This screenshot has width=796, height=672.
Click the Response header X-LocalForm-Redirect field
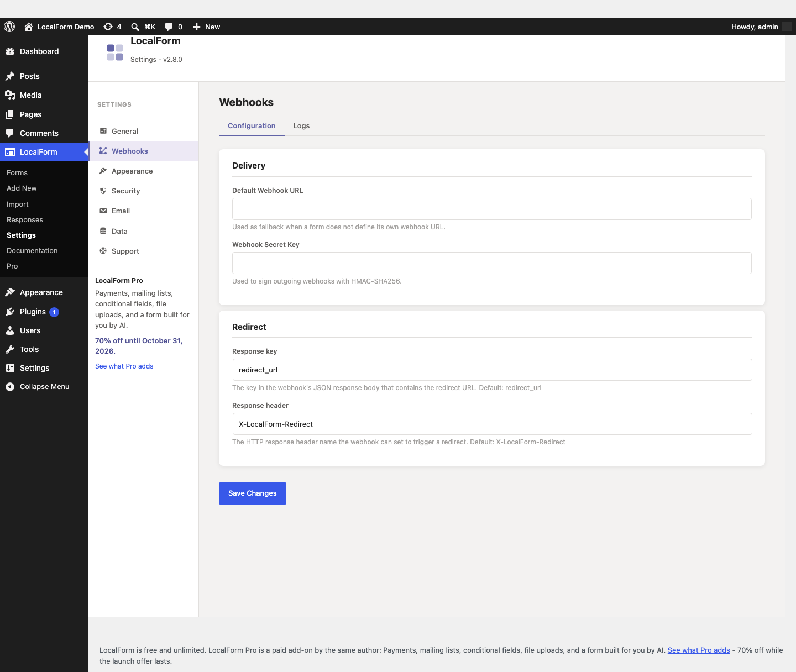(492, 424)
